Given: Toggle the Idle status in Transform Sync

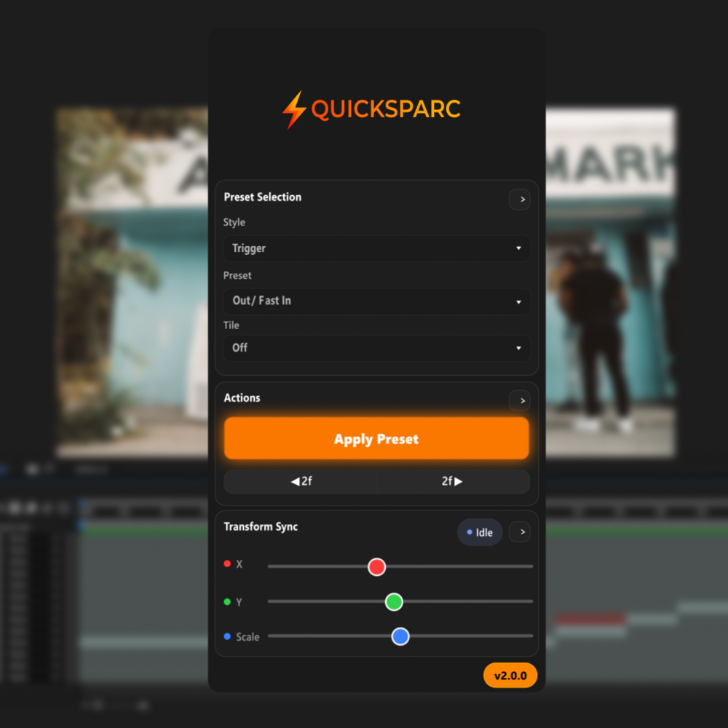Looking at the screenshot, I should coord(480,532).
